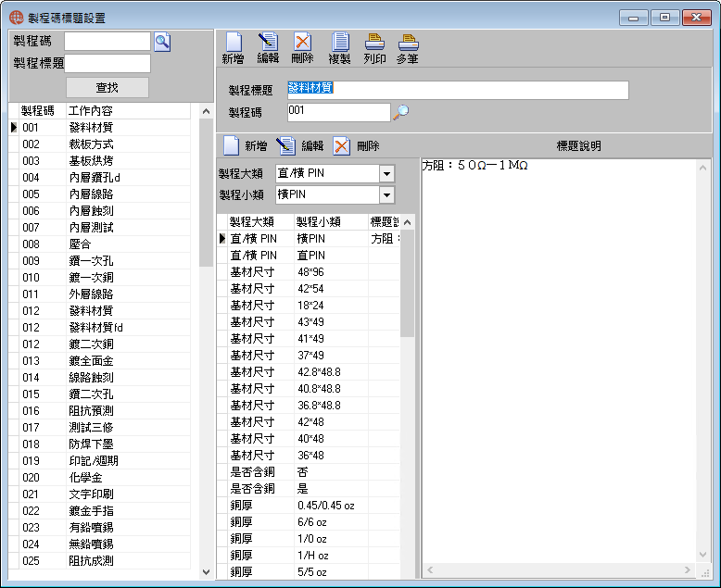Screen dimensions: 721x588
Task: Click the 新增 icon in the detail toolbar
Action: tap(232, 145)
